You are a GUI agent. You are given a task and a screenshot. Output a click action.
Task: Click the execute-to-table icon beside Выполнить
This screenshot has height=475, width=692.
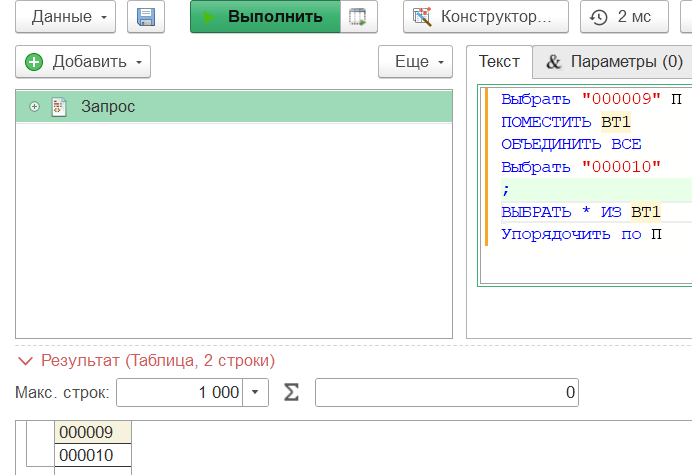click(358, 17)
